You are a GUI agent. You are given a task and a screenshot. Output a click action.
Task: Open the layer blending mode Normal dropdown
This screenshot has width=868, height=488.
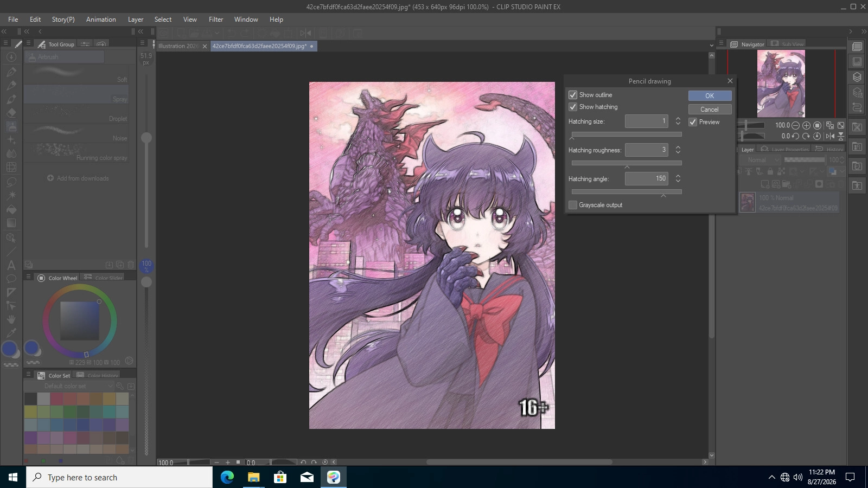tap(762, 160)
